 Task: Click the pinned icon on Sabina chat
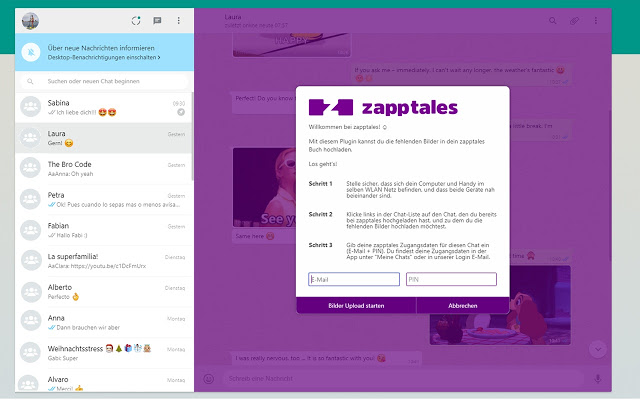181,112
